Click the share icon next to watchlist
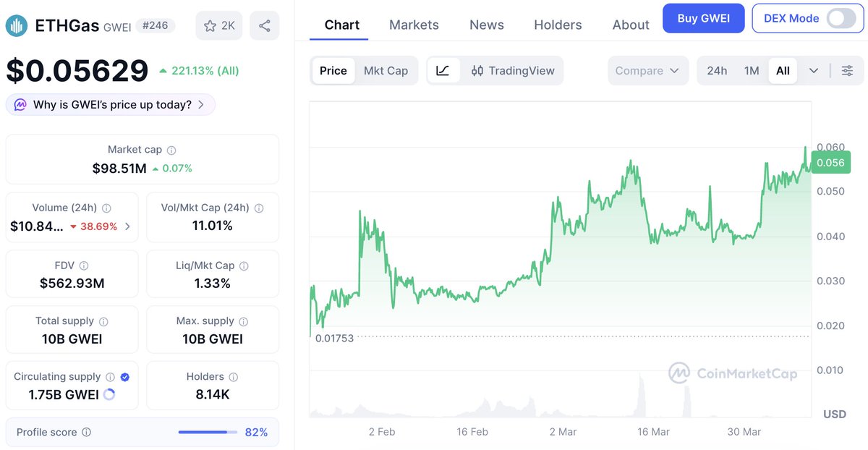Image resolution: width=868 pixels, height=450 pixels. [x=264, y=26]
